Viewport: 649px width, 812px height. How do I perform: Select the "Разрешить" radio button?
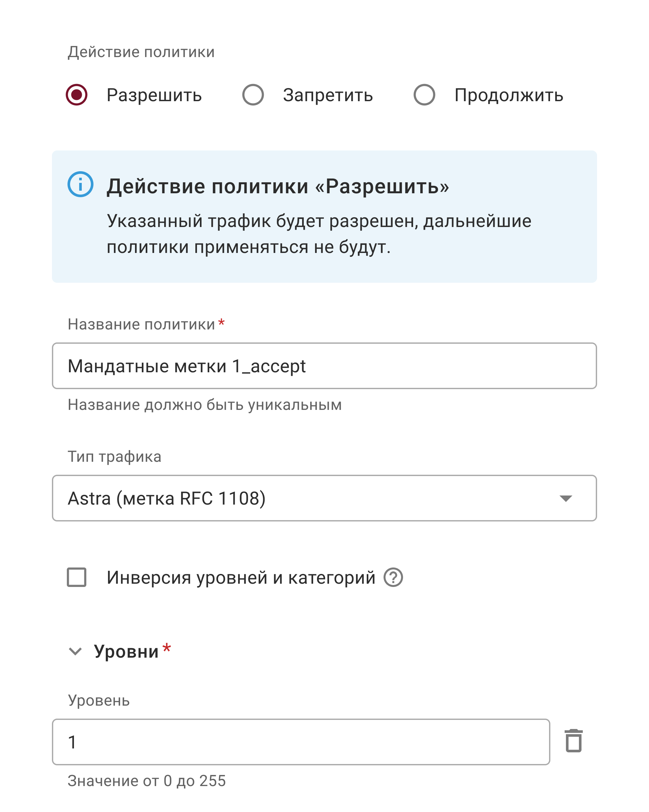(x=77, y=95)
